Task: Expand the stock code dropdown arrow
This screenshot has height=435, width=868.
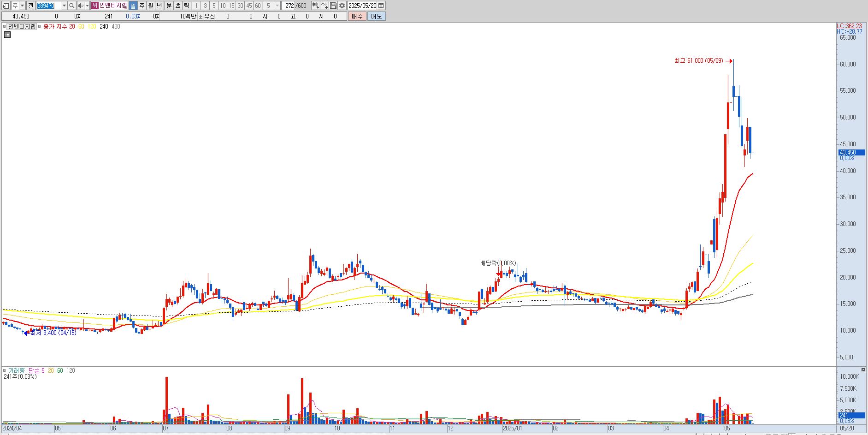Action: coord(64,6)
